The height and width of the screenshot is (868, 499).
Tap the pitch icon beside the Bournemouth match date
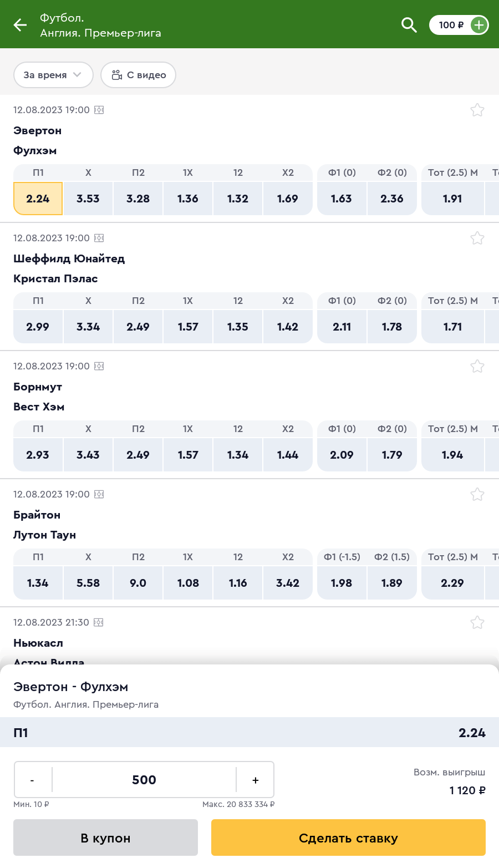click(99, 366)
